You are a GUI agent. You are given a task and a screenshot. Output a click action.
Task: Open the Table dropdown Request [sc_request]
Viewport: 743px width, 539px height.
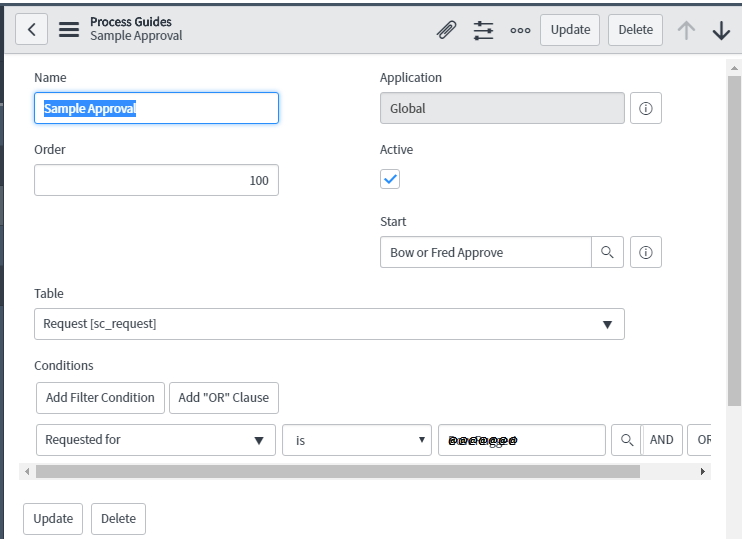329,324
